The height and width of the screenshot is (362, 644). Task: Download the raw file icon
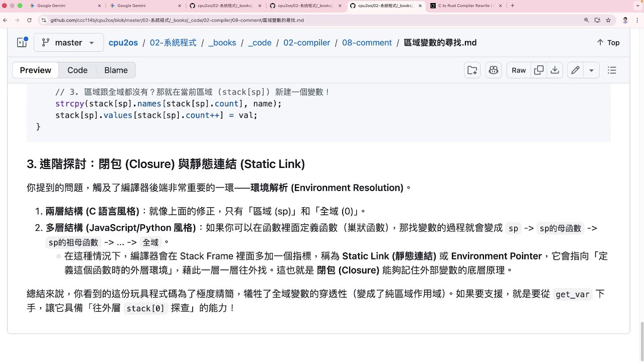coord(555,70)
